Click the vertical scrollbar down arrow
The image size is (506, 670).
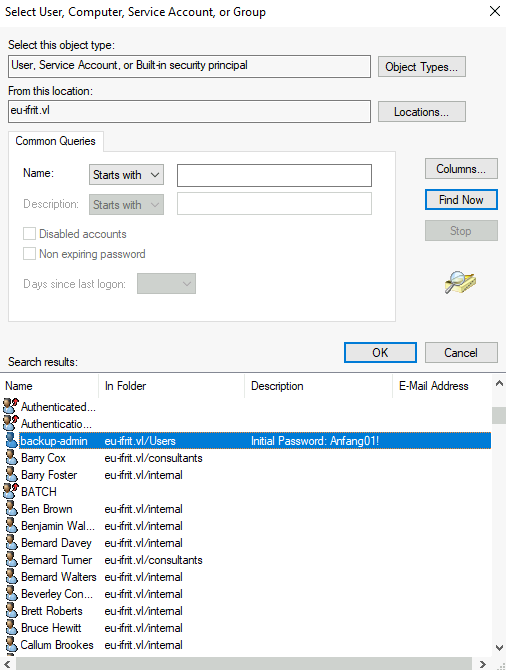pyautogui.click(x=499, y=647)
